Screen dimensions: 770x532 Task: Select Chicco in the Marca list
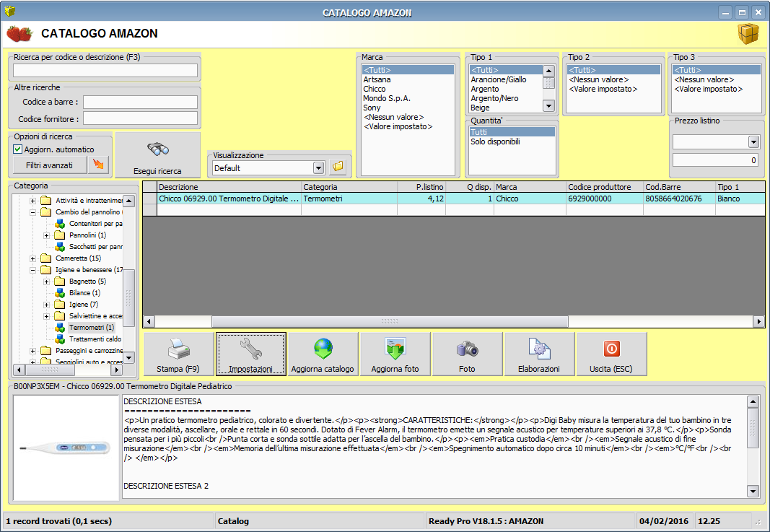click(x=375, y=89)
